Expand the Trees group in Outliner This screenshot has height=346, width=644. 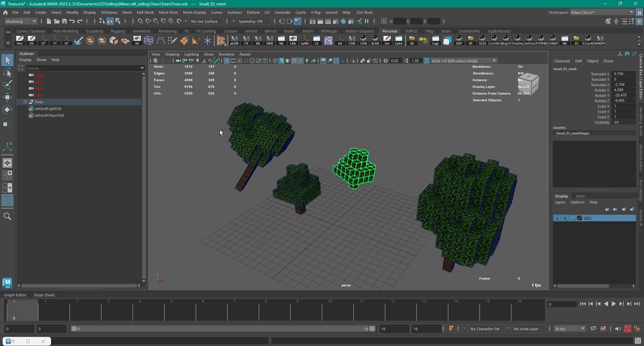(25, 102)
